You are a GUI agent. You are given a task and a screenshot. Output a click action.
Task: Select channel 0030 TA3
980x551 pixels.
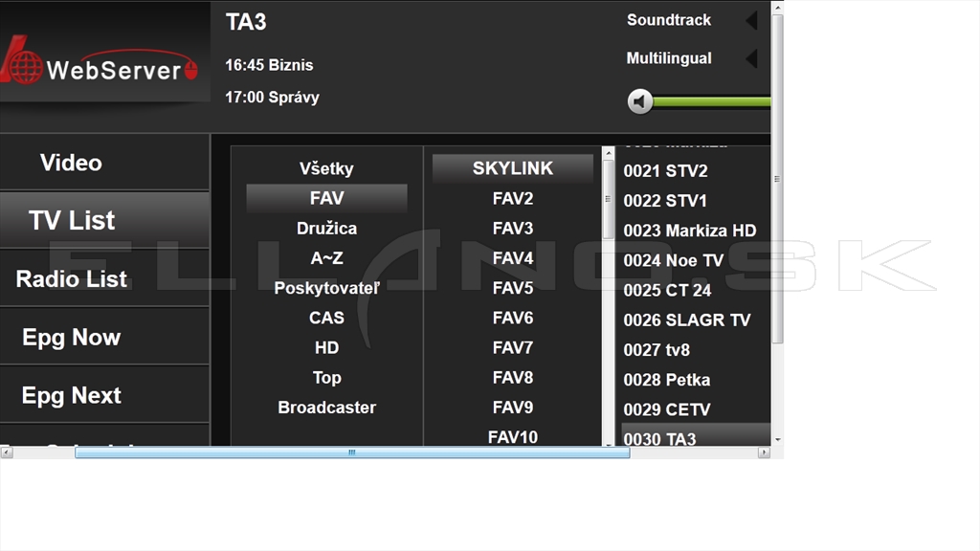696,435
